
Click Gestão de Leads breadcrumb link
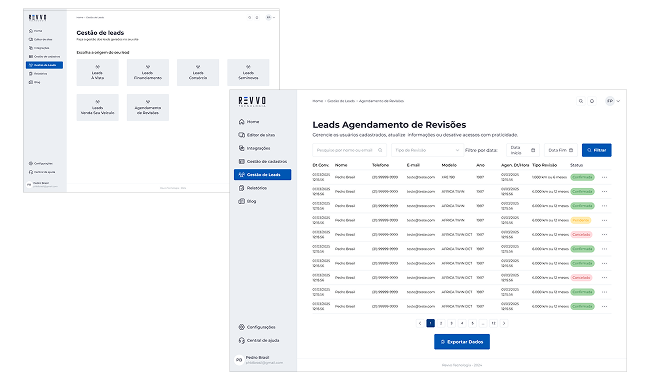[x=341, y=101]
